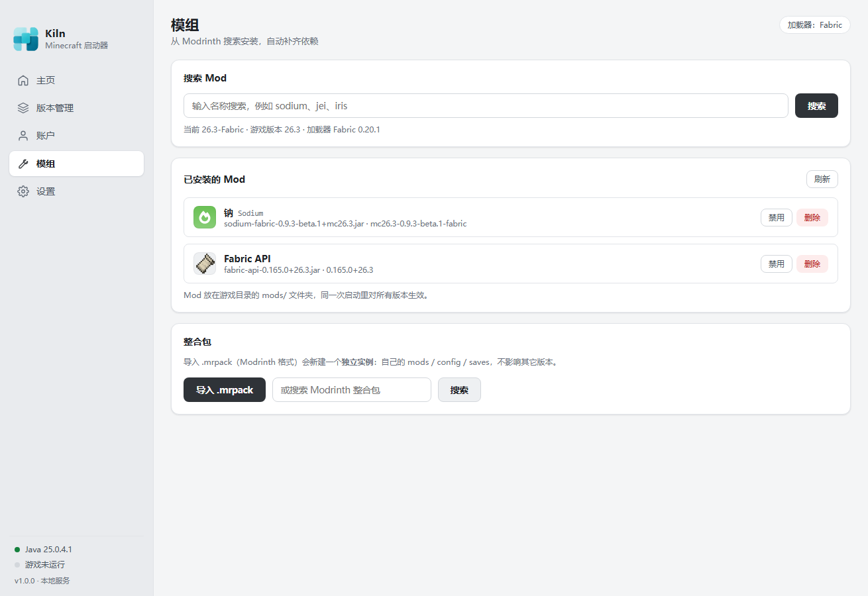Click the v1.0.0 · 本地服务 footer text
The width and height of the screenshot is (868, 596).
coord(42,581)
